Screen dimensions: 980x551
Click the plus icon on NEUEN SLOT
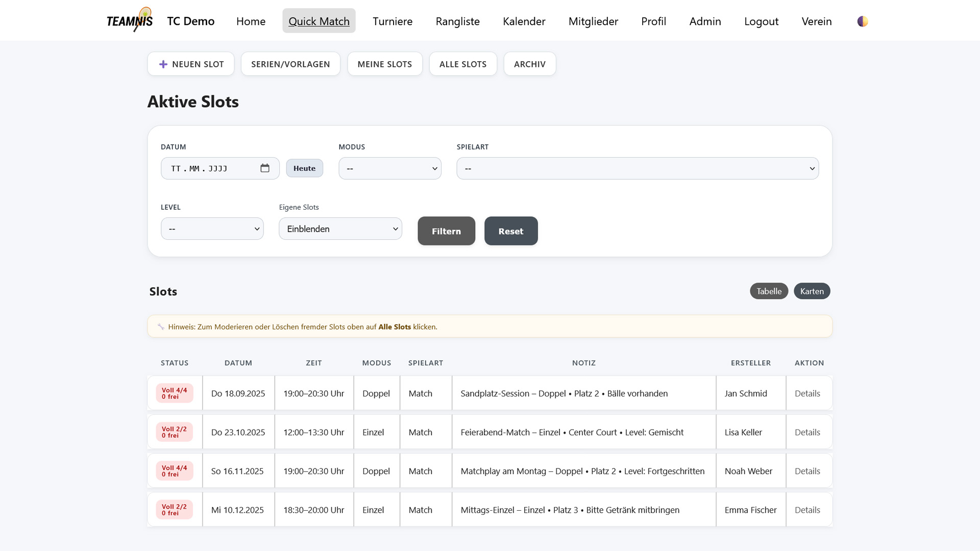pos(163,64)
